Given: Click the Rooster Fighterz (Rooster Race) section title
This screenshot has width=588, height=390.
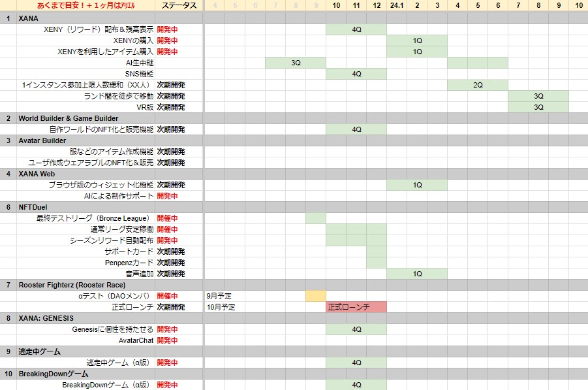Looking at the screenshot, I should click(72, 285).
